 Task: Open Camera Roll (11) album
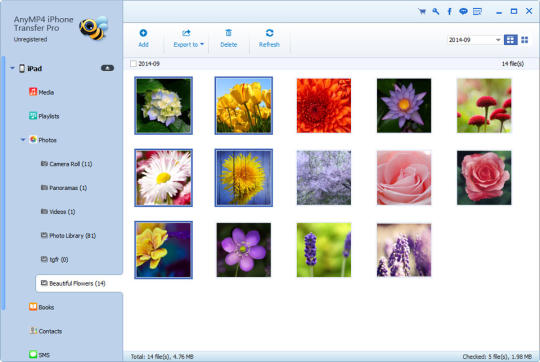(66, 164)
